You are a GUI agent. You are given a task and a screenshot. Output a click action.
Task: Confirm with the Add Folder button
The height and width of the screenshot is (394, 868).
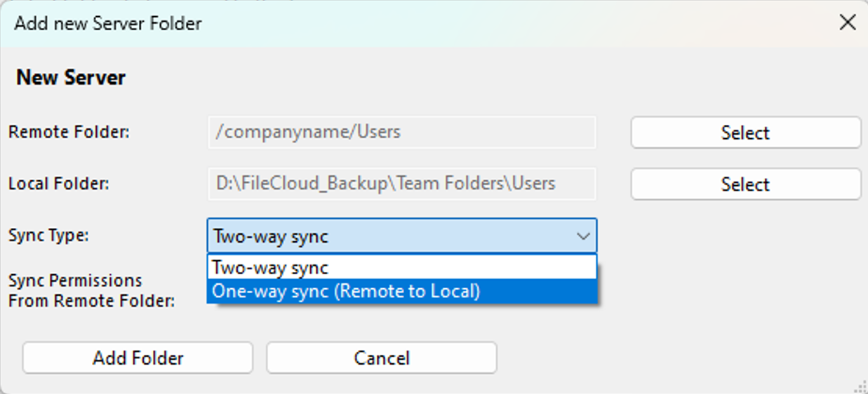138,358
